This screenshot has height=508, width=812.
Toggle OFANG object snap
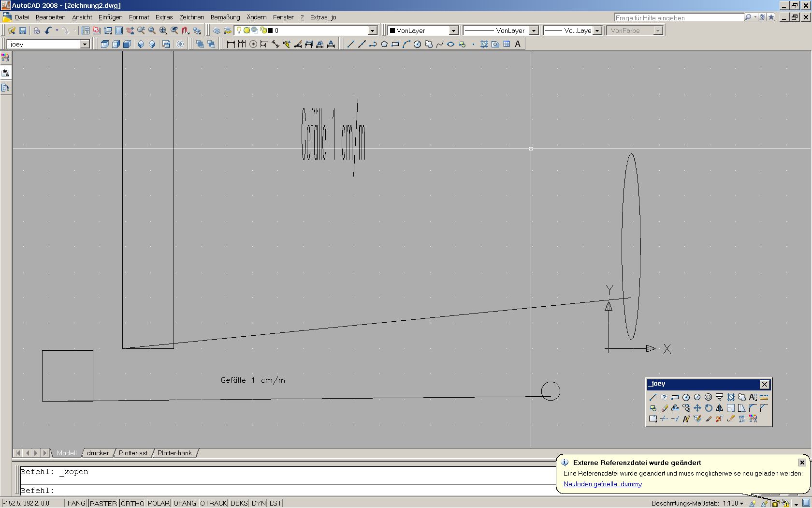pyautogui.click(x=185, y=503)
